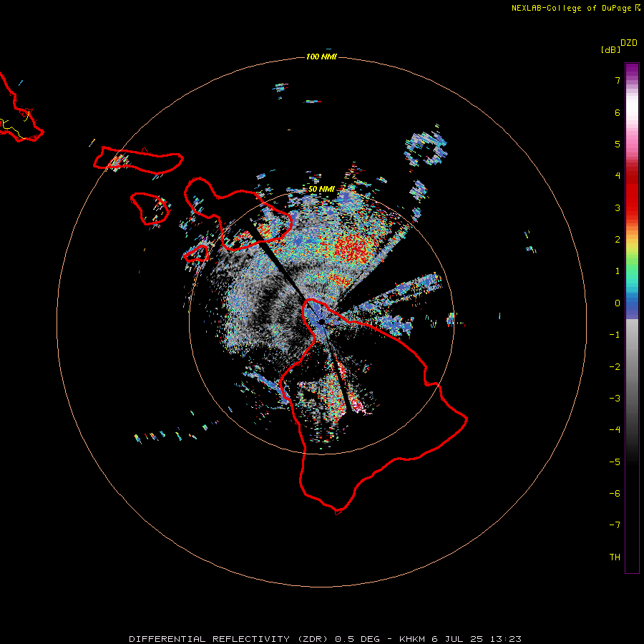
Task: Click the 5 value on the color scale
Action: [618, 144]
